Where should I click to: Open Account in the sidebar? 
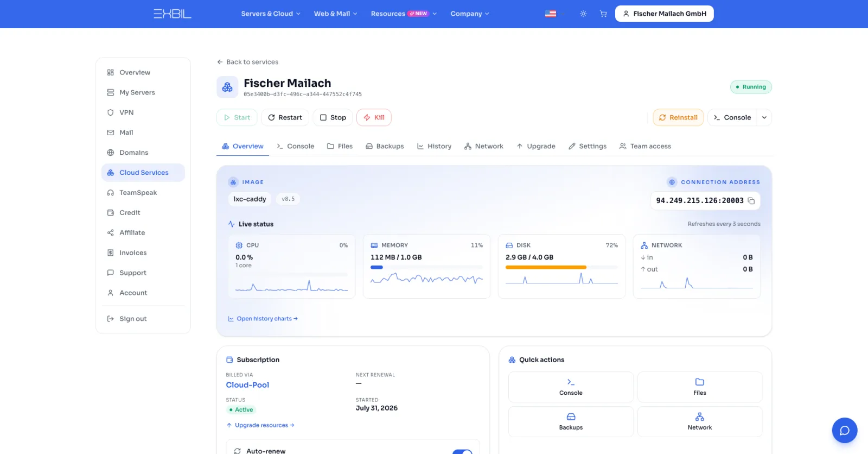pyautogui.click(x=143, y=293)
